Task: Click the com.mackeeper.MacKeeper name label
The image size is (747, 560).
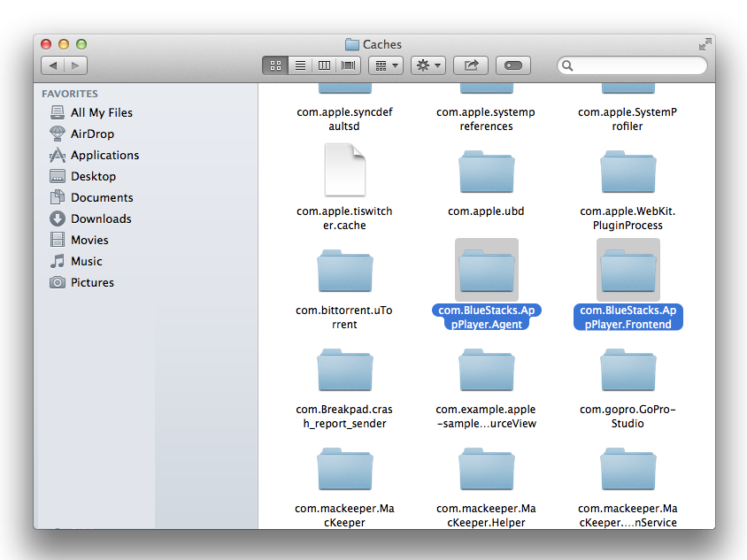Action: (344, 515)
